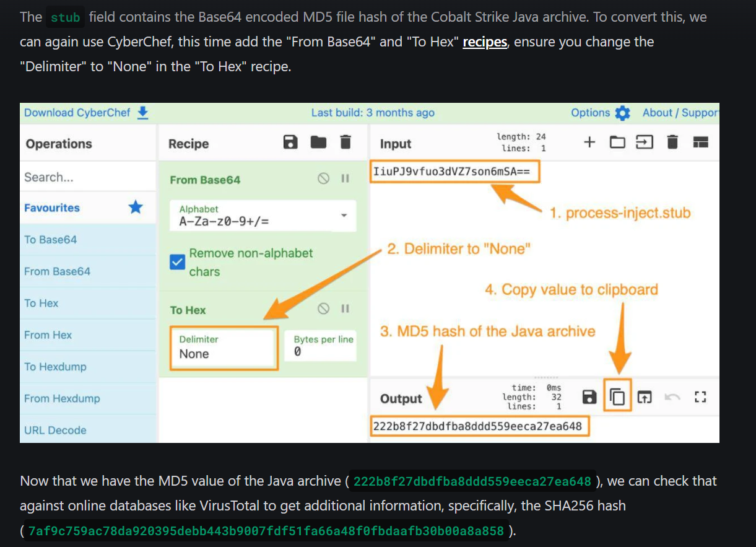Replace the input with the output icon
756x547 pixels.
(645, 397)
